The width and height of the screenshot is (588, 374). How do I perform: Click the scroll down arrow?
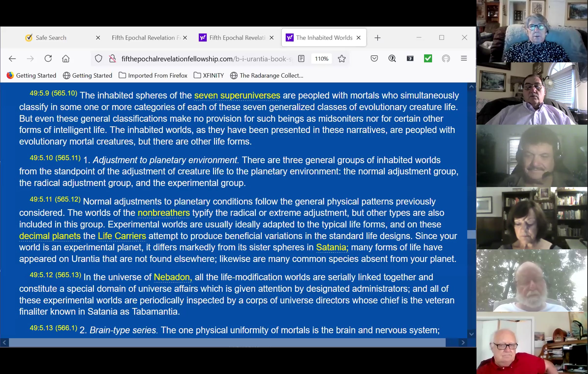click(471, 334)
